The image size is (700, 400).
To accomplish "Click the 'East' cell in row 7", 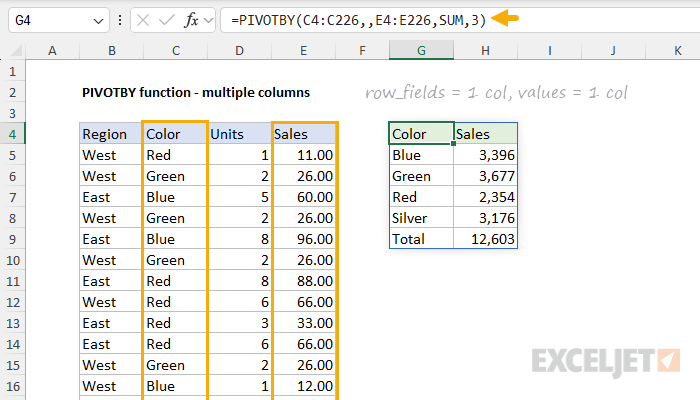I will (x=111, y=197).
